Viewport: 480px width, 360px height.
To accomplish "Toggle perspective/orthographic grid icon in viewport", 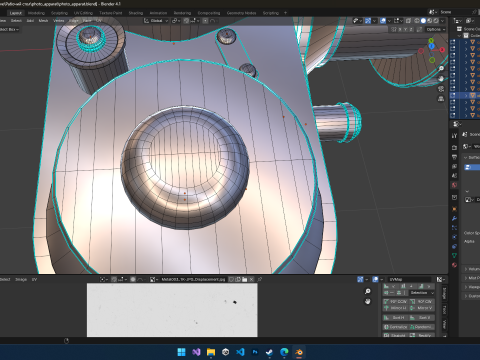I will tap(441, 99).
